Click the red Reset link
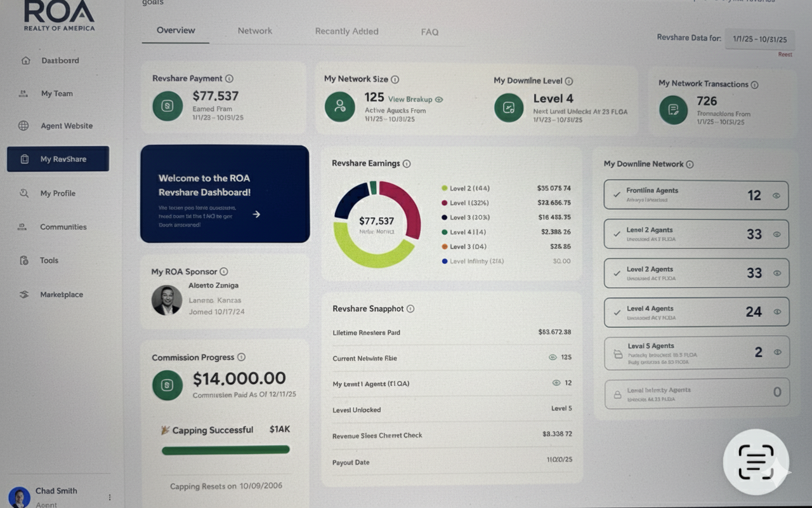Image resolution: width=812 pixels, height=508 pixels. click(785, 55)
